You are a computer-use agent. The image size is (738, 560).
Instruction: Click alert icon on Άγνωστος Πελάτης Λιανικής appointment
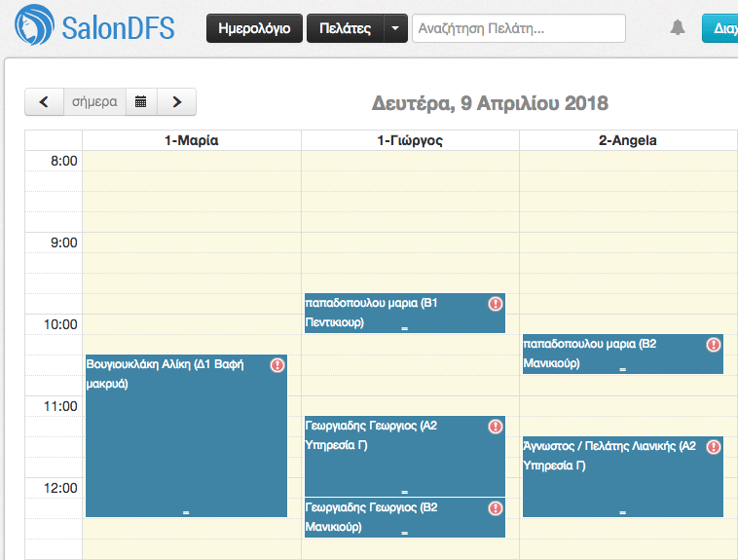[x=714, y=447]
